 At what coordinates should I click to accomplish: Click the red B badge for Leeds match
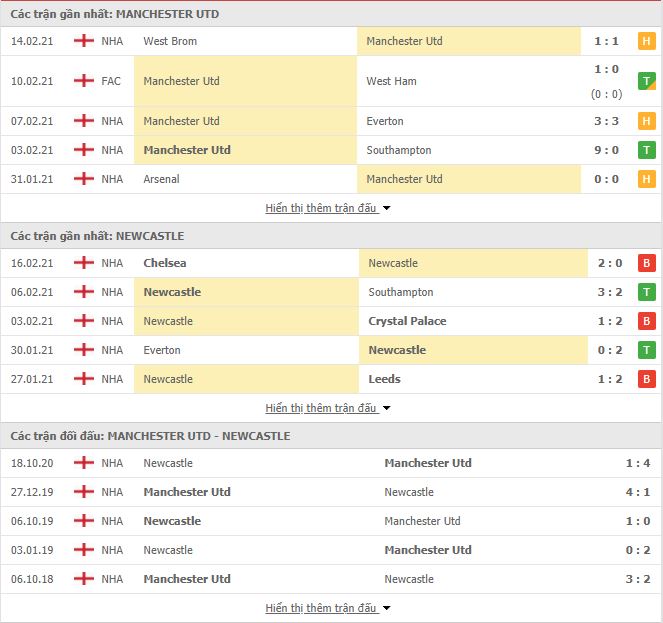[x=646, y=379]
